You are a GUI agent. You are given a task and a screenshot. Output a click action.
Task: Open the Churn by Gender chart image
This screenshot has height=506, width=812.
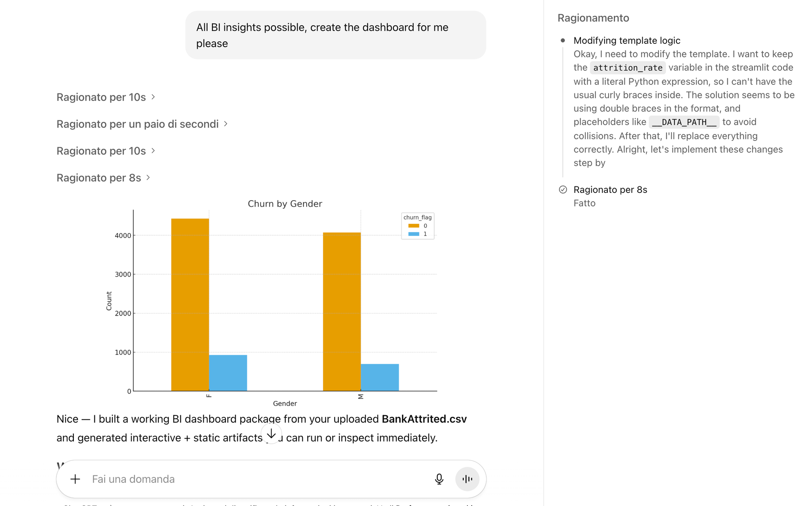[284, 301]
